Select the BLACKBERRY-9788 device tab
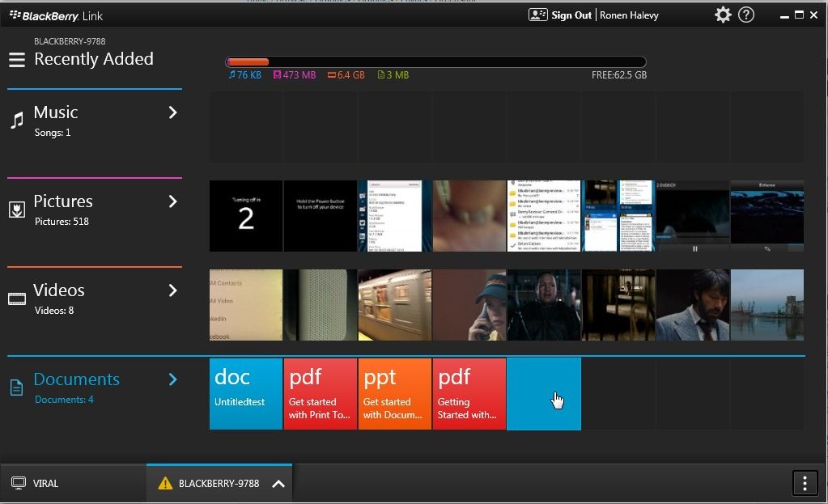This screenshot has width=828, height=504. (219, 484)
